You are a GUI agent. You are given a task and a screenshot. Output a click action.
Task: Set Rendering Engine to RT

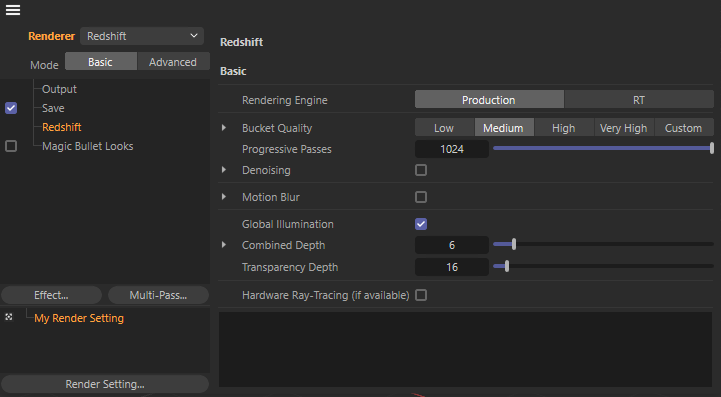(x=639, y=100)
